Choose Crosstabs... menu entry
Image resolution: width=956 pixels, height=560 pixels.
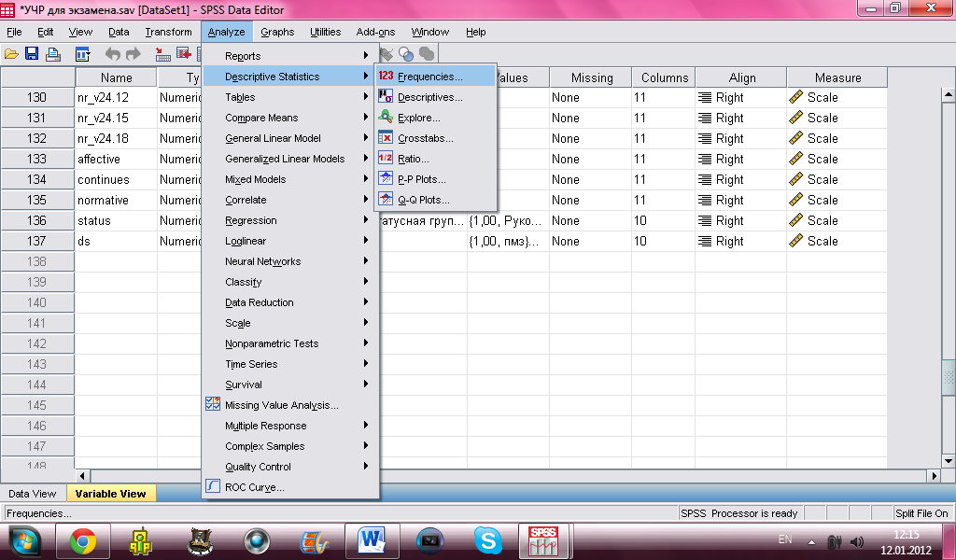coord(435,138)
